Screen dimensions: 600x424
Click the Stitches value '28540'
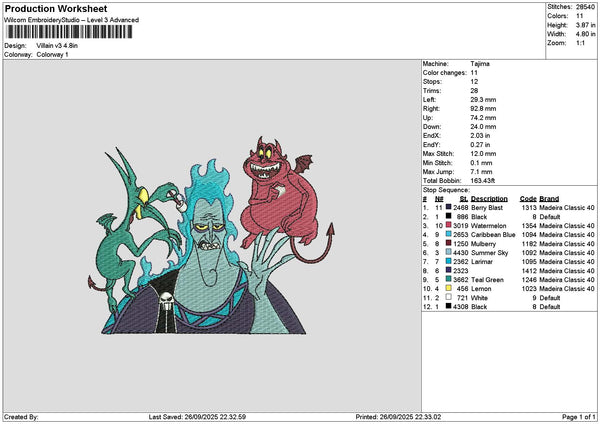(x=585, y=7)
